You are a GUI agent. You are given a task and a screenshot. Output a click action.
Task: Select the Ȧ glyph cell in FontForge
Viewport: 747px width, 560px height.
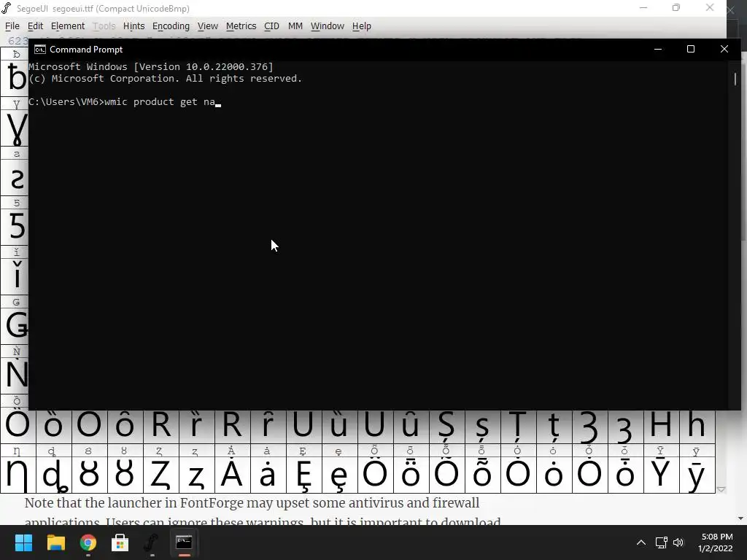click(232, 474)
